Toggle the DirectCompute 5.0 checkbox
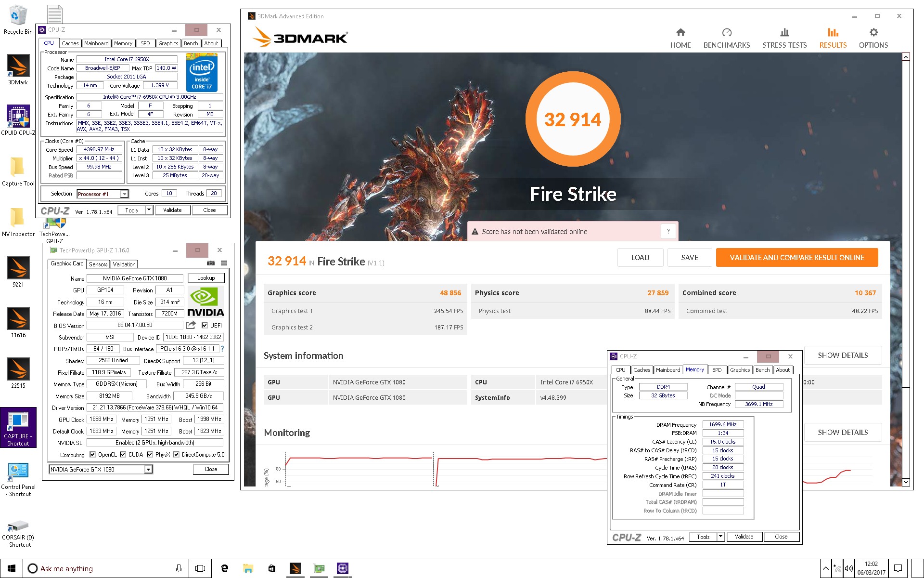924x578 pixels. [x=176, y=454]
